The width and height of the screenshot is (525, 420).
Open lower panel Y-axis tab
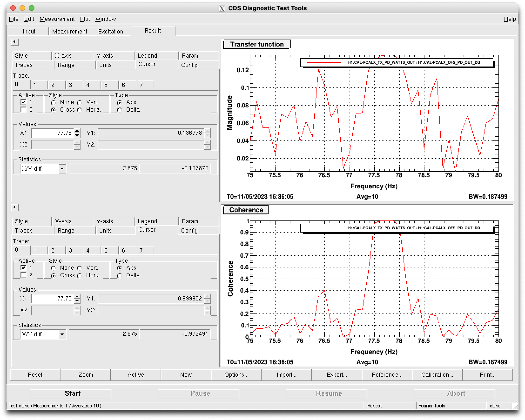(114, 221)
